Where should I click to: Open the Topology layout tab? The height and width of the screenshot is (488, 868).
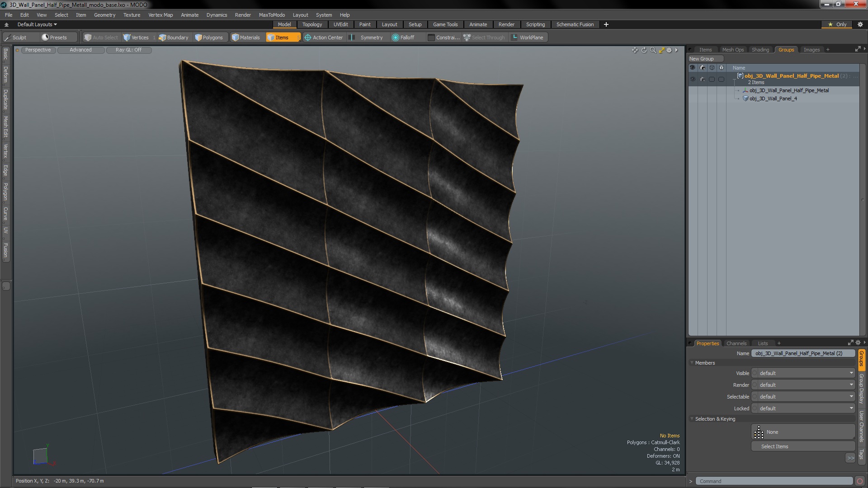point(312,24)
